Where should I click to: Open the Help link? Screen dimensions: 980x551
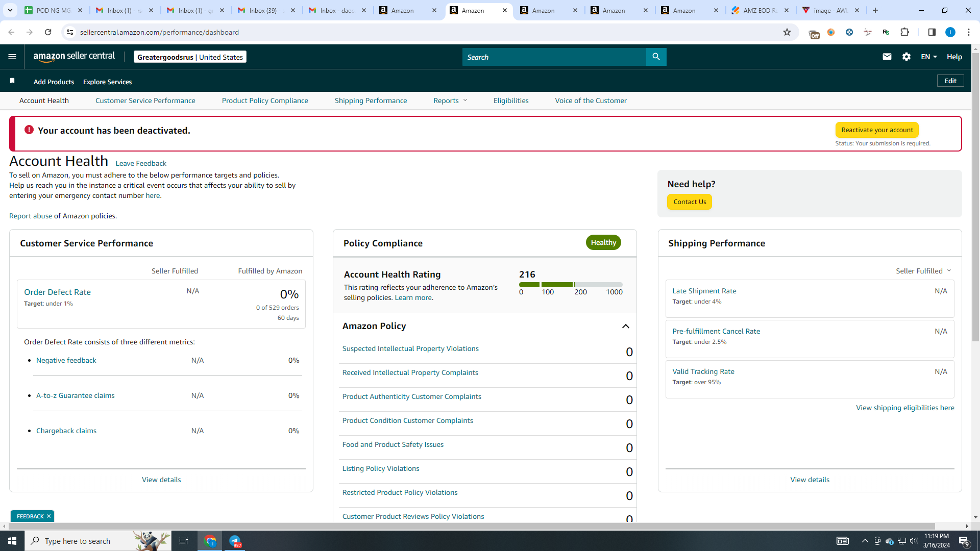pos(954,57)
